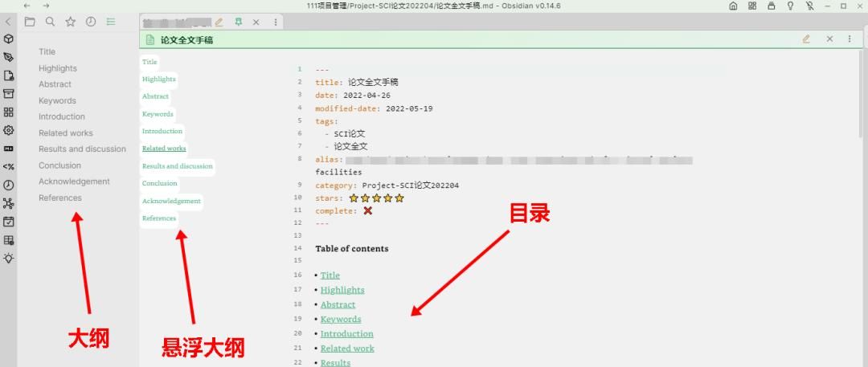Navigate back with the left arrow

27,6
